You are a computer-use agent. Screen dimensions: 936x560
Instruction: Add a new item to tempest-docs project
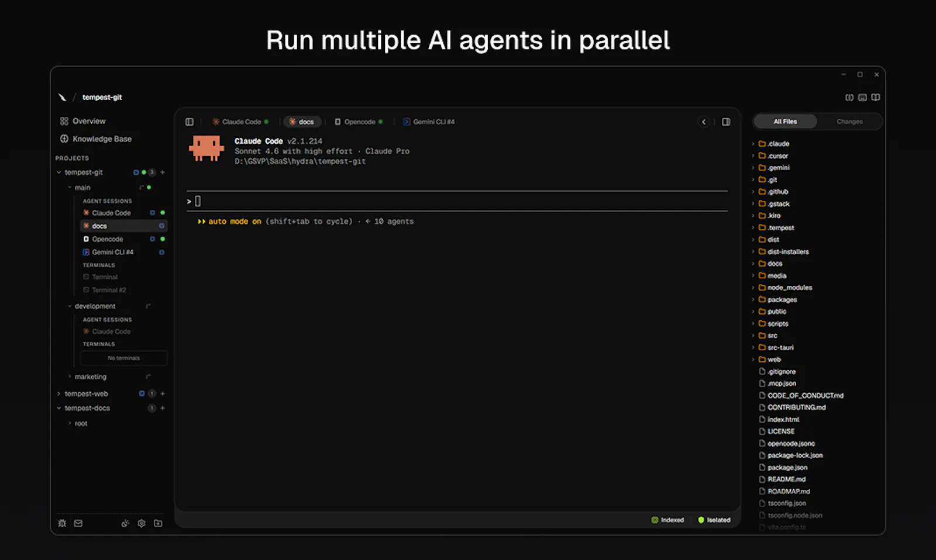point(163,408)
